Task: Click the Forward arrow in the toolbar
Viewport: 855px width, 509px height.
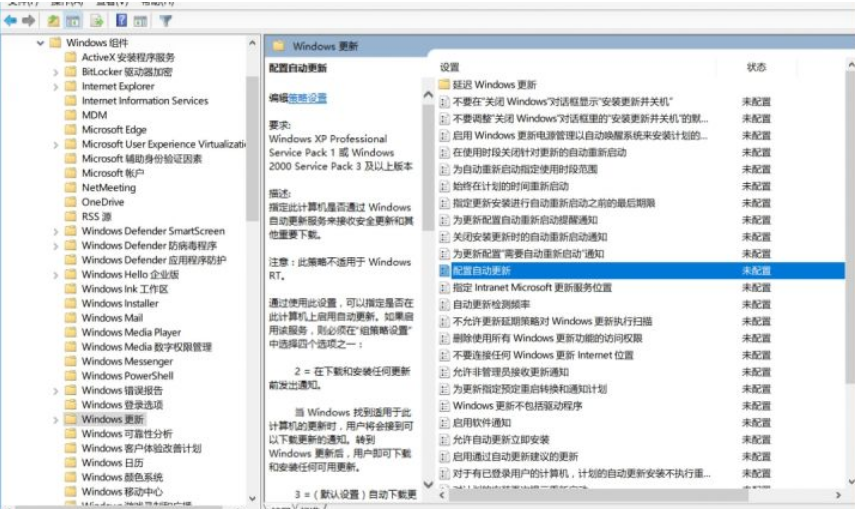Action: [x=29, y=20]
